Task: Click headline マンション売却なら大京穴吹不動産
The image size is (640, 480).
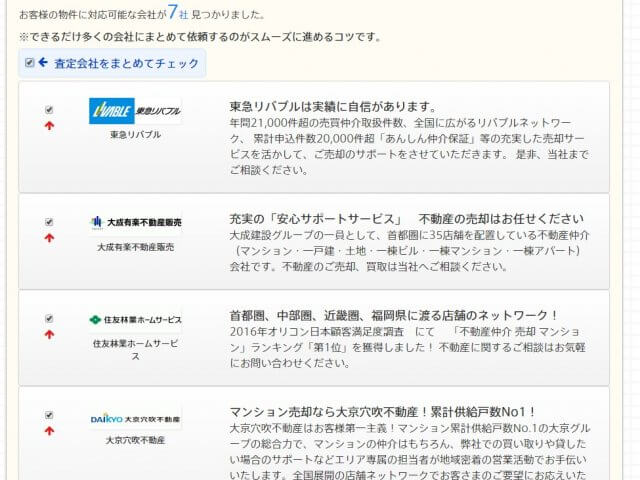Action: (x=382, y=412)
